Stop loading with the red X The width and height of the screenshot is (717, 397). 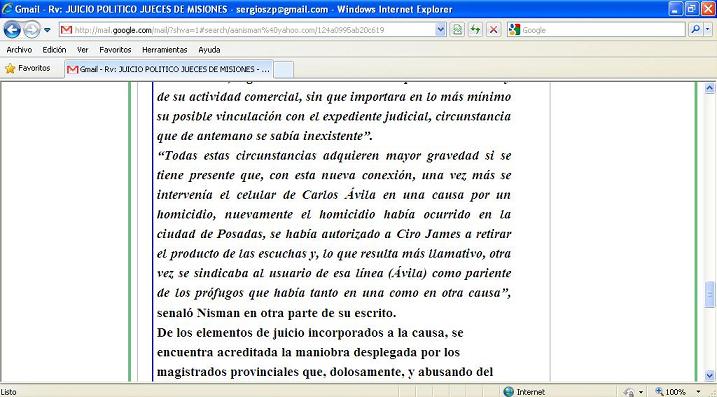coord(493,30)
